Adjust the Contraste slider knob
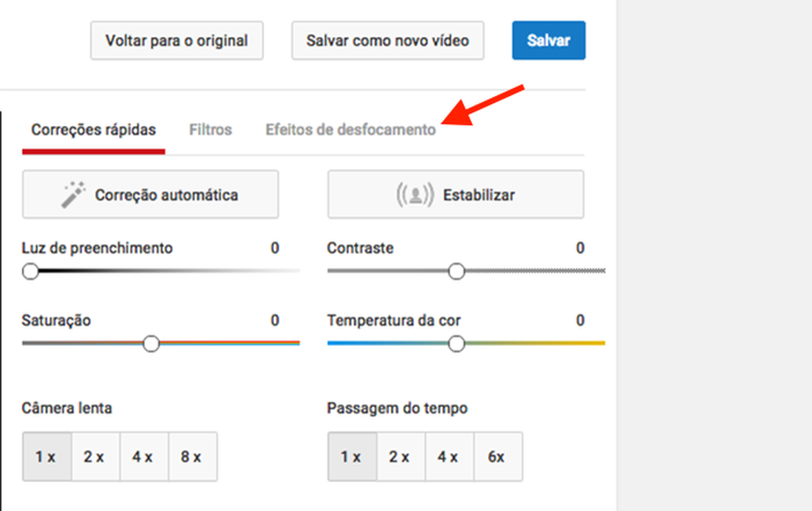Screen dimensions: 812x511 pos(457,270)
